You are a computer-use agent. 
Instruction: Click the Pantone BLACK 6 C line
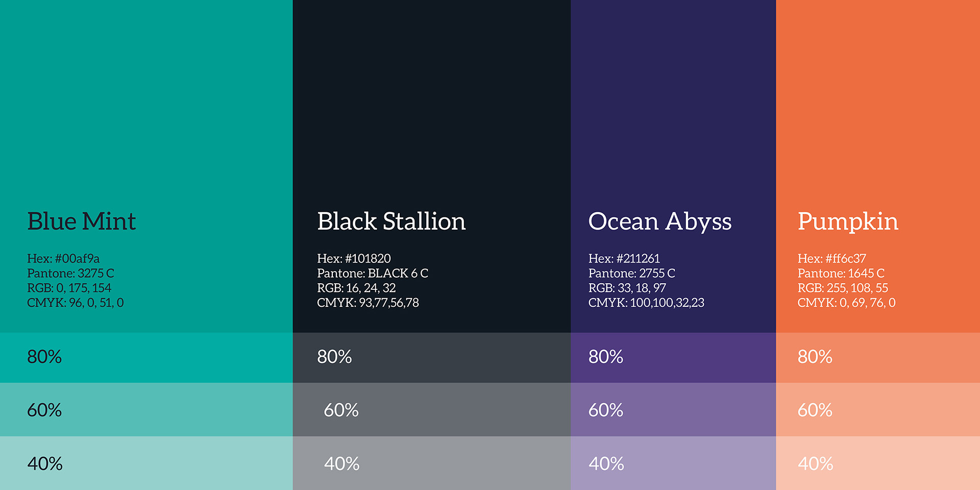click(x=373, y=273)
